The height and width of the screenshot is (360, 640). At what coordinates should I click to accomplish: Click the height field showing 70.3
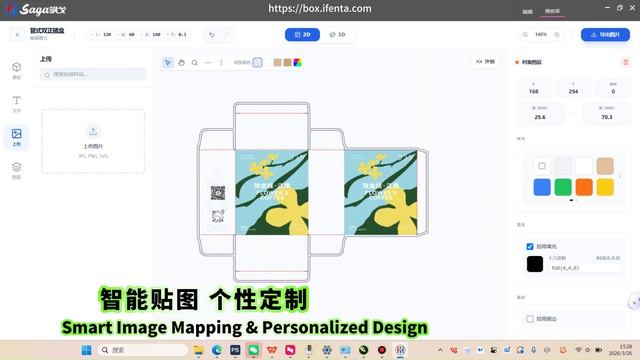607,113
